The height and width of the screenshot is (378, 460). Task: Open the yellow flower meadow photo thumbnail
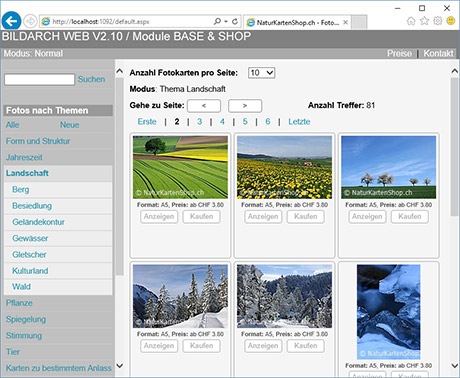284,167
